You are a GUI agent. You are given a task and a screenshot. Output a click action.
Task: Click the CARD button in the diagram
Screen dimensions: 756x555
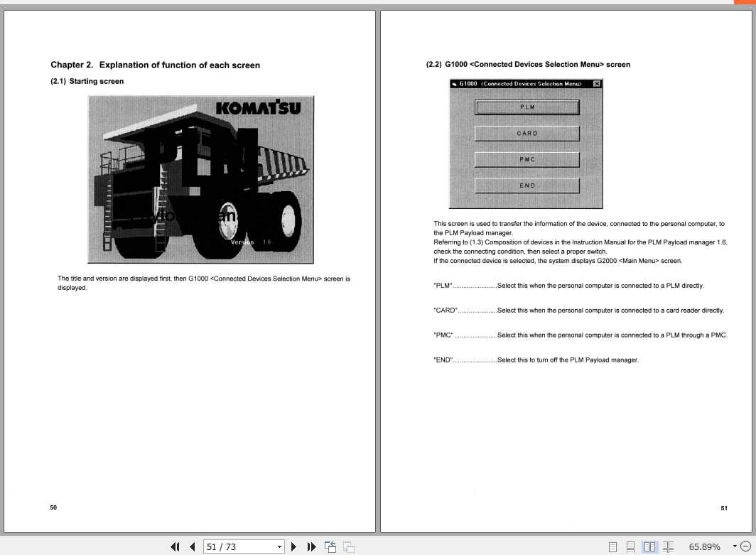526,133
